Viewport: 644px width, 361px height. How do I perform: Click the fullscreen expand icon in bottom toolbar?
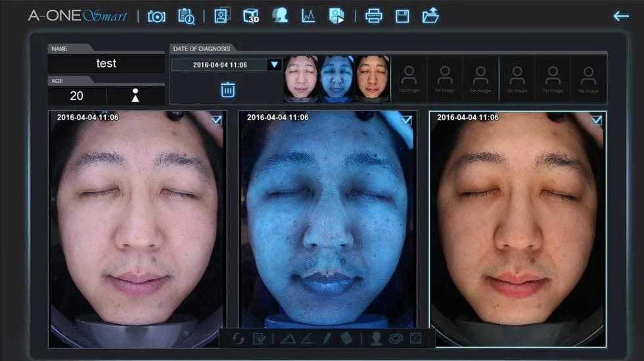click(415, 339)
